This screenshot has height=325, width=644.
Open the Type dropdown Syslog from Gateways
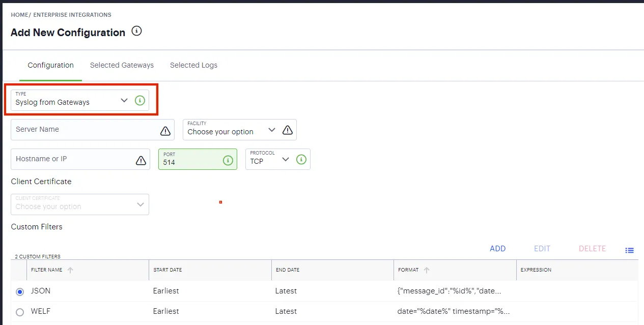(x=80, y=100)
